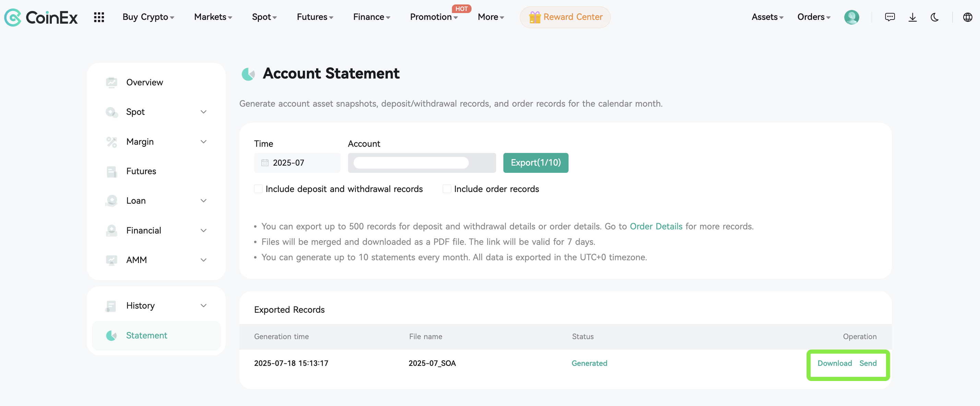Open the chat support icon
Image resolution: width=980 pixels, height=406 pixels.
[x=890, y=17]
